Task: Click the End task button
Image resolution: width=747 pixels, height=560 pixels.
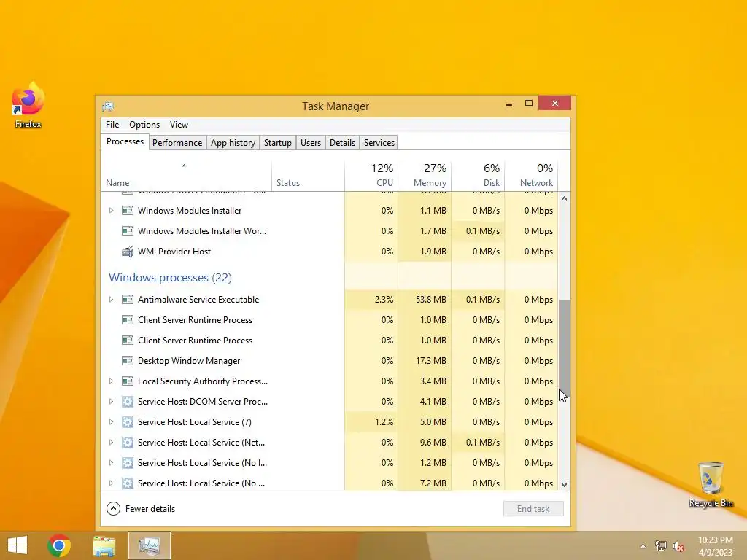Action: point(533,509)
